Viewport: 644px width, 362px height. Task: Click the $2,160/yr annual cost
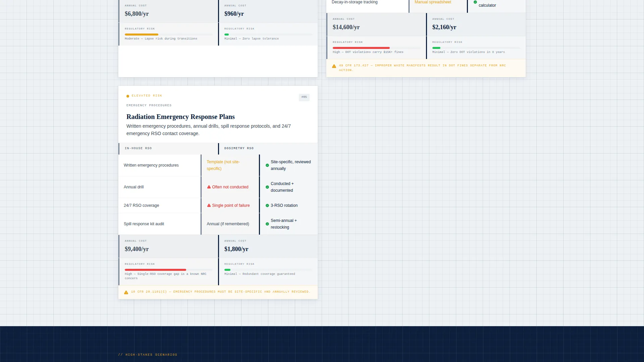point(444,27)
